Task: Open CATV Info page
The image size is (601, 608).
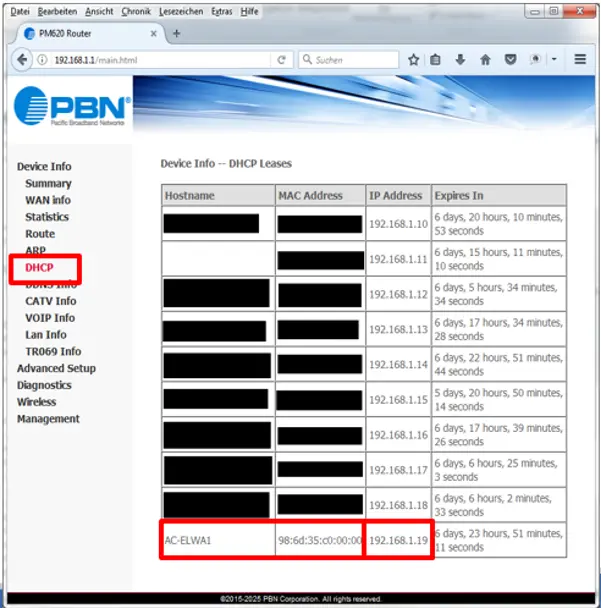Action: coord(51,301)
